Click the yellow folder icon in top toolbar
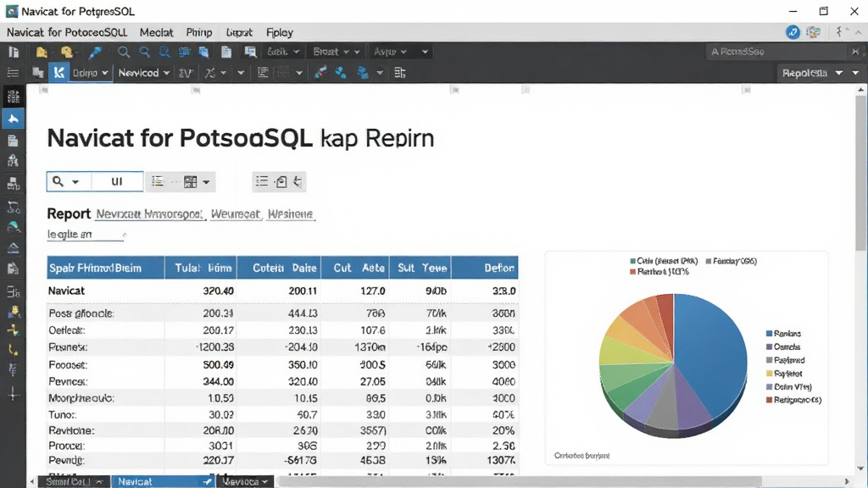The height and width of the screenshot is (488, 868). (x=42, y=52)
